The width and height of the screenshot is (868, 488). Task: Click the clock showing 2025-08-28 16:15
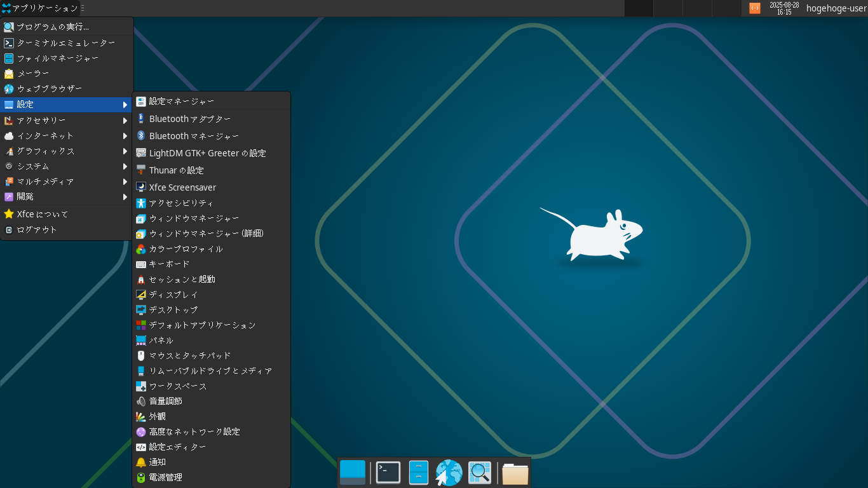(x=783, y=8)
